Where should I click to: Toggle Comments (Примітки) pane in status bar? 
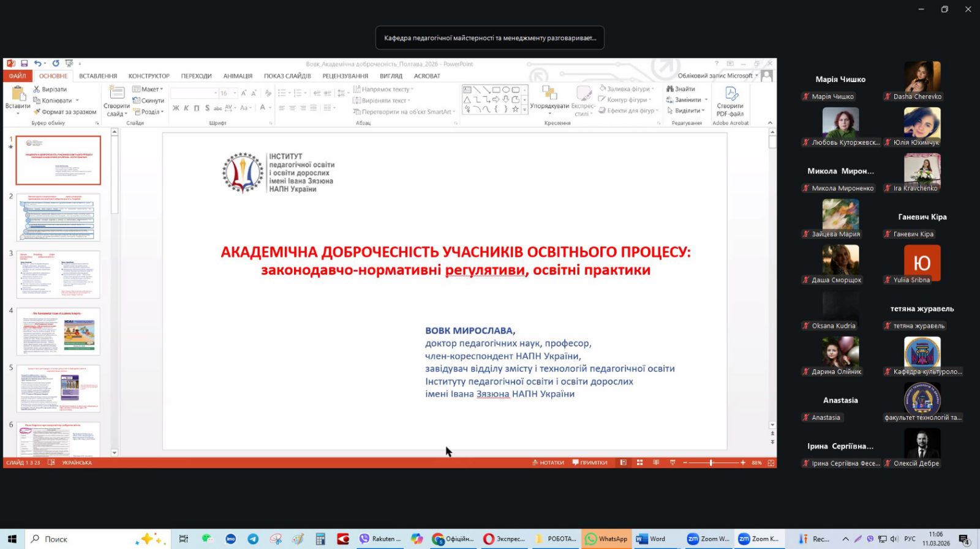tap(590, 463)
